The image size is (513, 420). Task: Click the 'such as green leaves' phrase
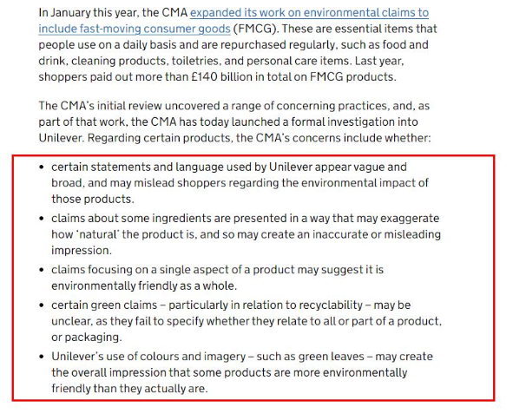[310, 357]
